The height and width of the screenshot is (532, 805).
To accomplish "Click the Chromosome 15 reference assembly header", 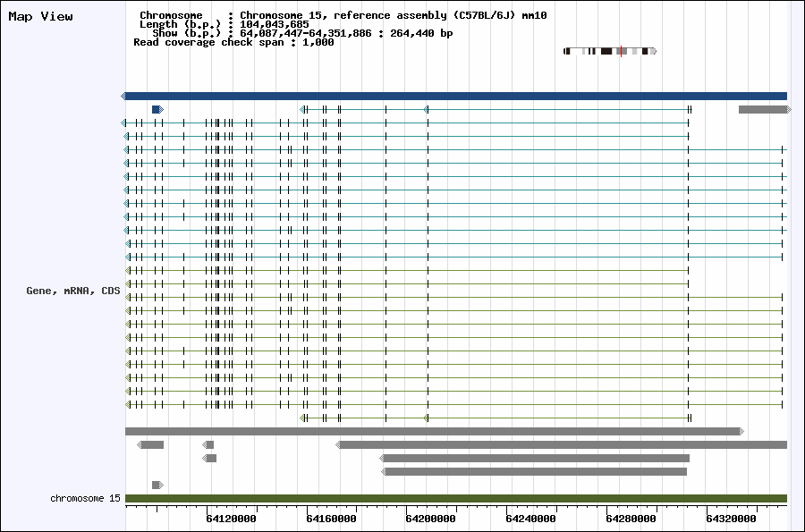I will click(x=343, y=15).
